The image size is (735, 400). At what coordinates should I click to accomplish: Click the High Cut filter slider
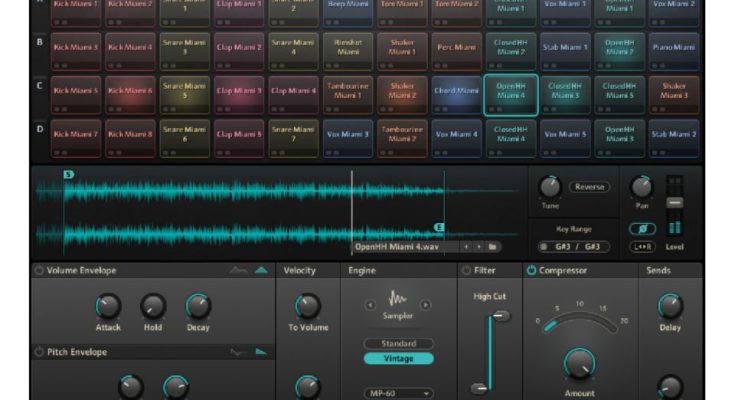point(488,350)
